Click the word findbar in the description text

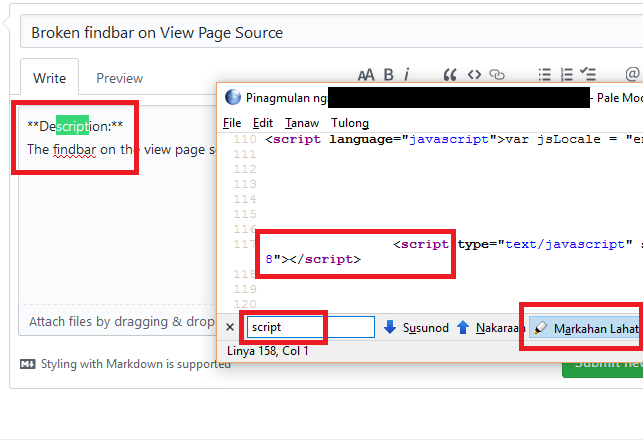[x=75, y=149]
